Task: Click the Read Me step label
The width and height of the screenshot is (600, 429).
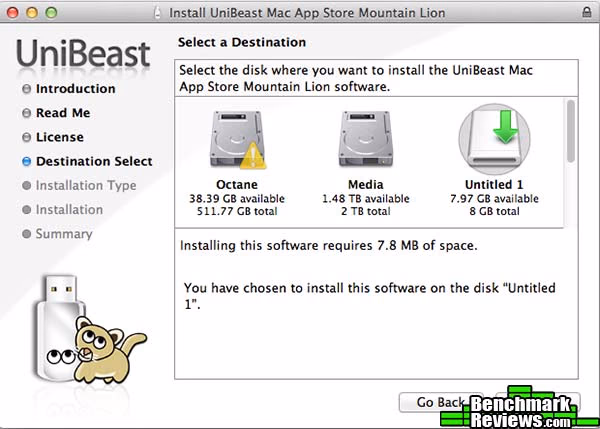Action: tap(63, 113)
